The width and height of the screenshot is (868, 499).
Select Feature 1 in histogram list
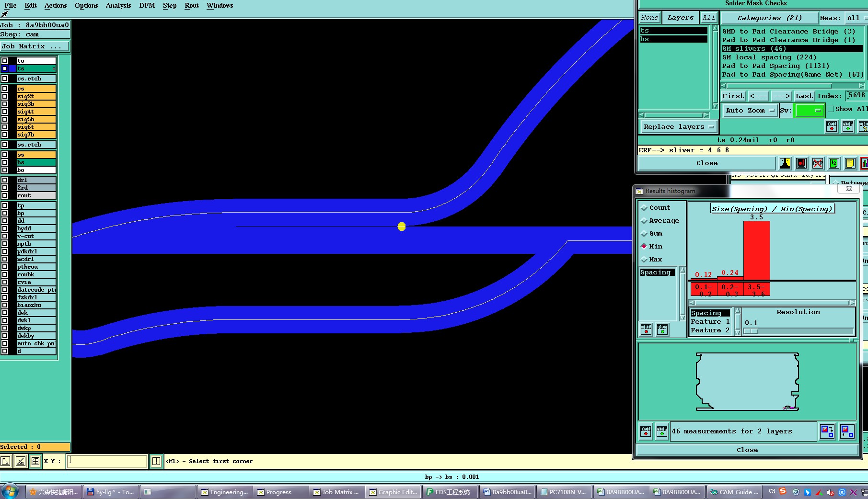pyautogui.click(x=710, y=322)
